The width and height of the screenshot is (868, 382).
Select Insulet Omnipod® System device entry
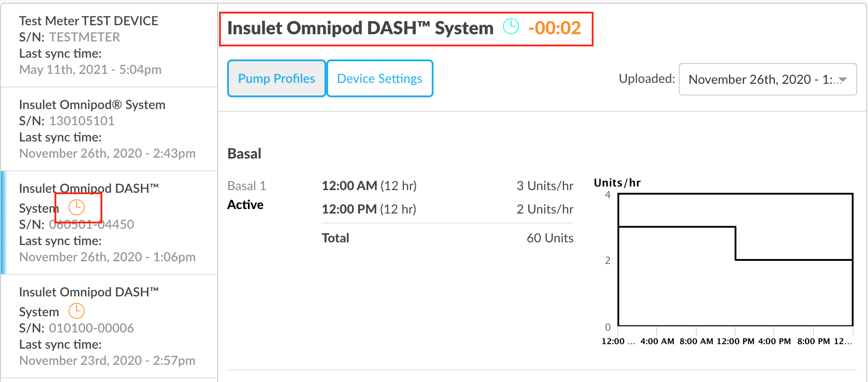click(x=109, y=129)
